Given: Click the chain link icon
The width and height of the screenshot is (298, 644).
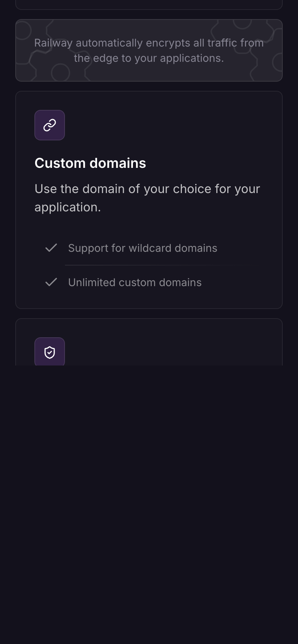Looking at the screenshot, I should [50, 125].
